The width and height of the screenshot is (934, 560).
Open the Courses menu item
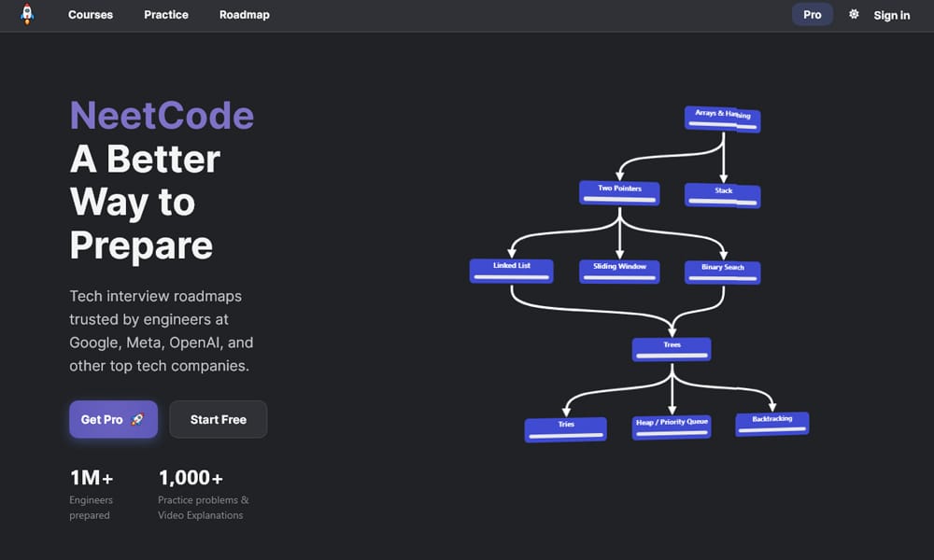point(91,15)
